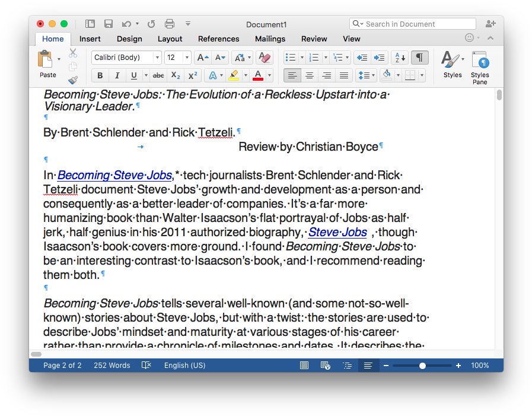The height and width of the screenshot is (416, 532).
Task: Apply italic formatting
Action: point(115,76)
